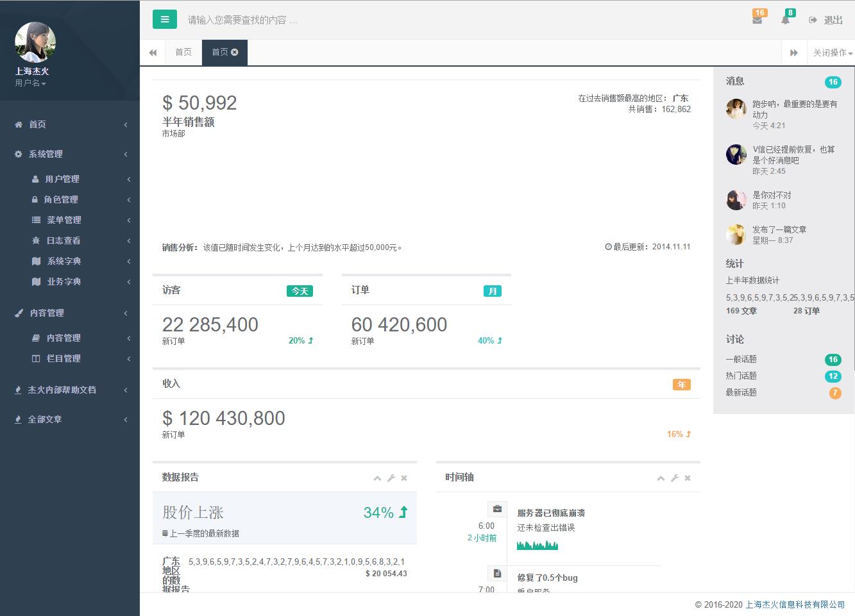Click the document icon on the timeline
855x616 pixels.
coord(497,574)
